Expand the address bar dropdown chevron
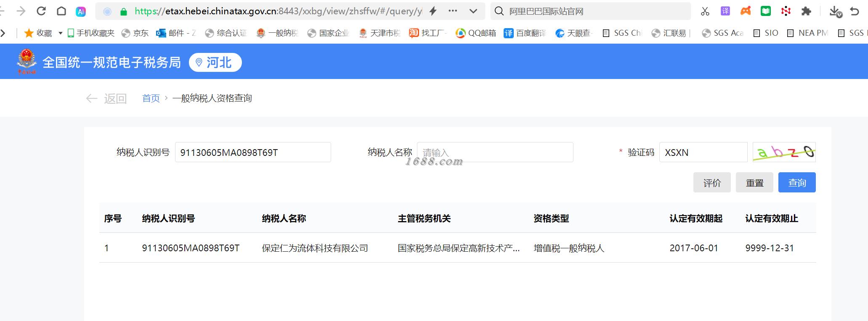 [x=473, y=11]
